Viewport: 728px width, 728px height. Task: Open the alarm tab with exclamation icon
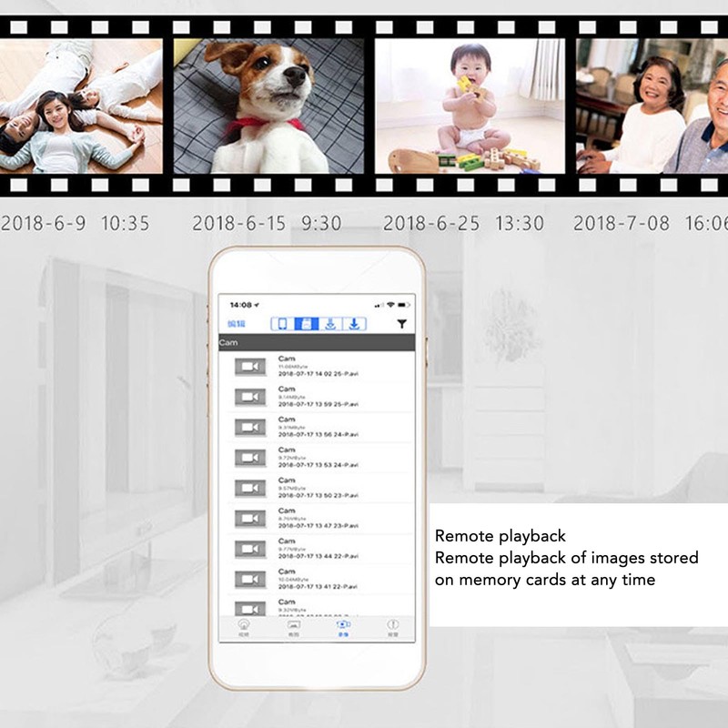click(x=392, y=627)
